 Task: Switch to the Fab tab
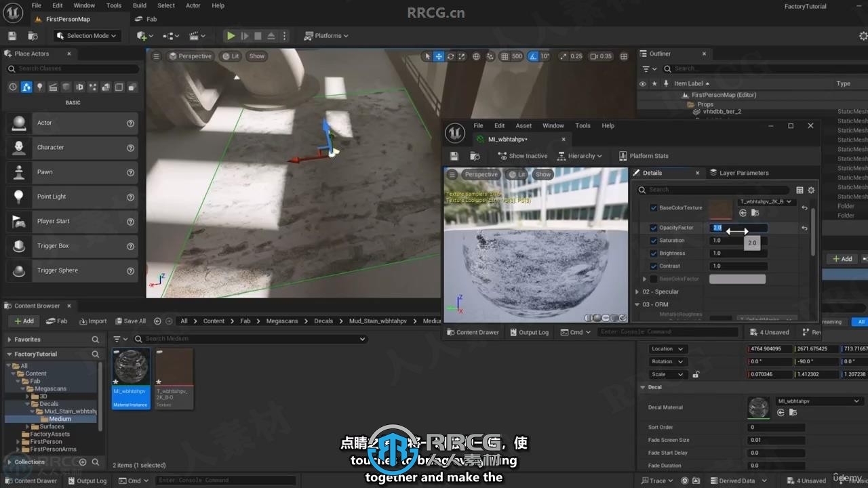146,19
